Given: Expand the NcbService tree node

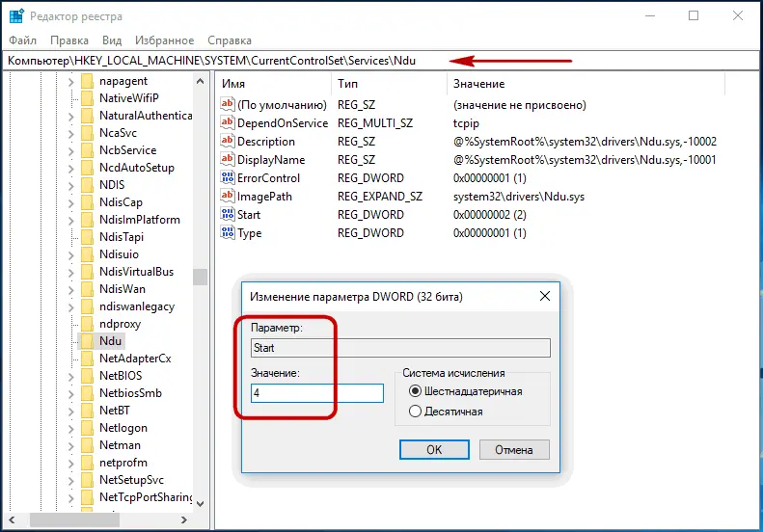Looking at the screenshot, I should coord(71,150).
